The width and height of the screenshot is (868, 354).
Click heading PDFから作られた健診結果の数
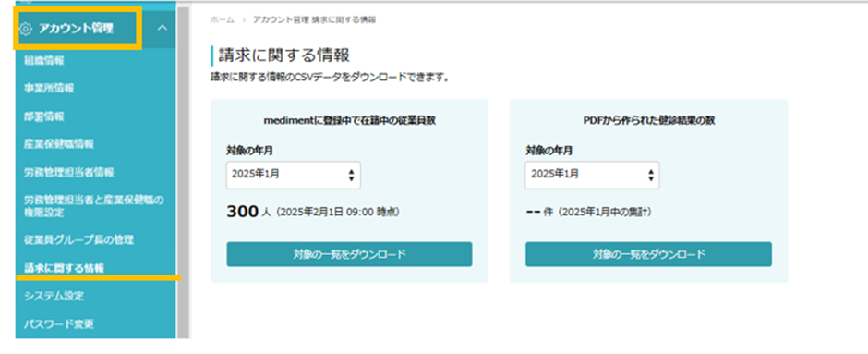[648, 121]
